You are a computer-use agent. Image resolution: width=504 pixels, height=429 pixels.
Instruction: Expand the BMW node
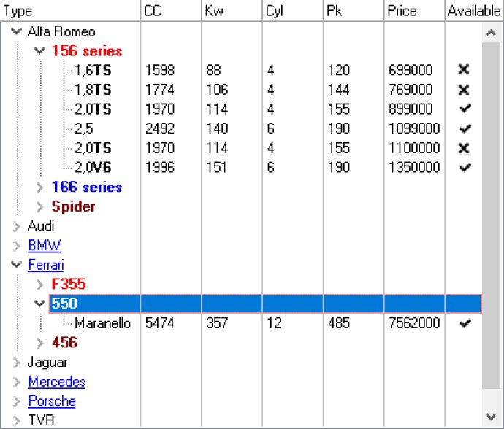[16, 246]
